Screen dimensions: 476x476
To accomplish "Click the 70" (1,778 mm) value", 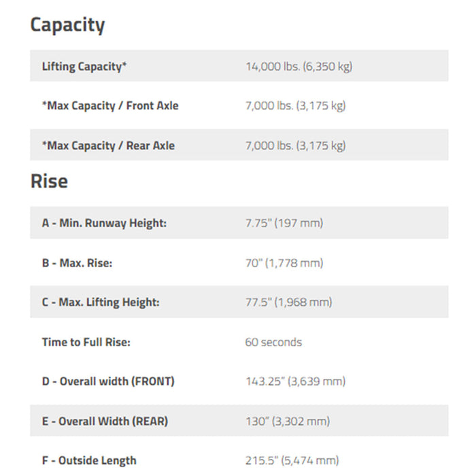I will click(284, 263).
